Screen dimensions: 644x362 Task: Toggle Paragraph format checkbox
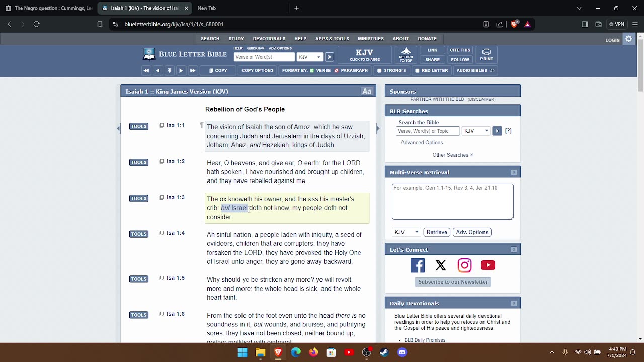point(337,71)
